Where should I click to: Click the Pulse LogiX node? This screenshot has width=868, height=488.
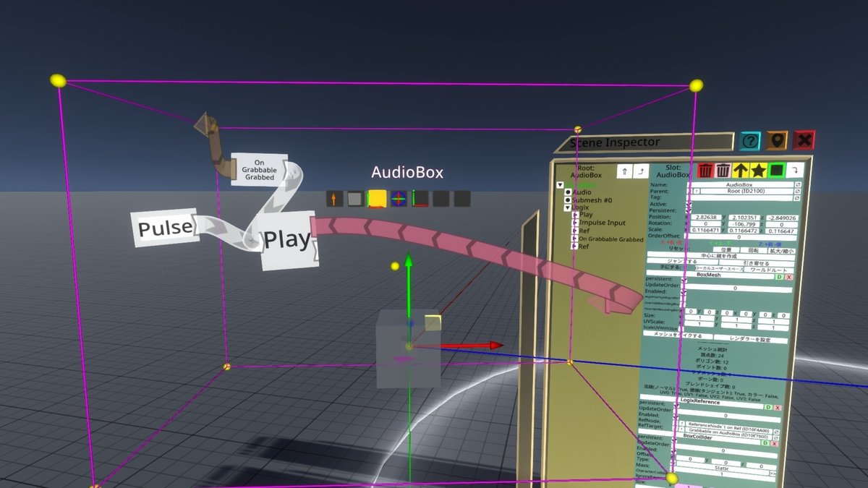(x=165, y=228)
